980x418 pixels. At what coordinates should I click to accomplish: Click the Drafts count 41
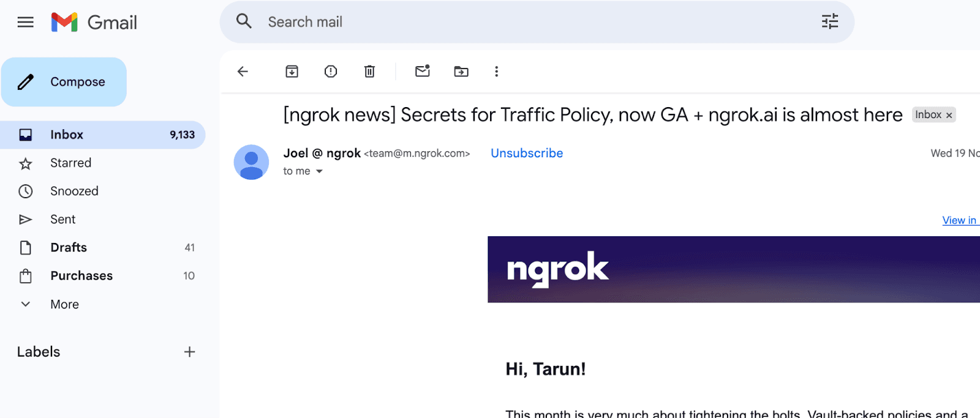pos(190,247)
